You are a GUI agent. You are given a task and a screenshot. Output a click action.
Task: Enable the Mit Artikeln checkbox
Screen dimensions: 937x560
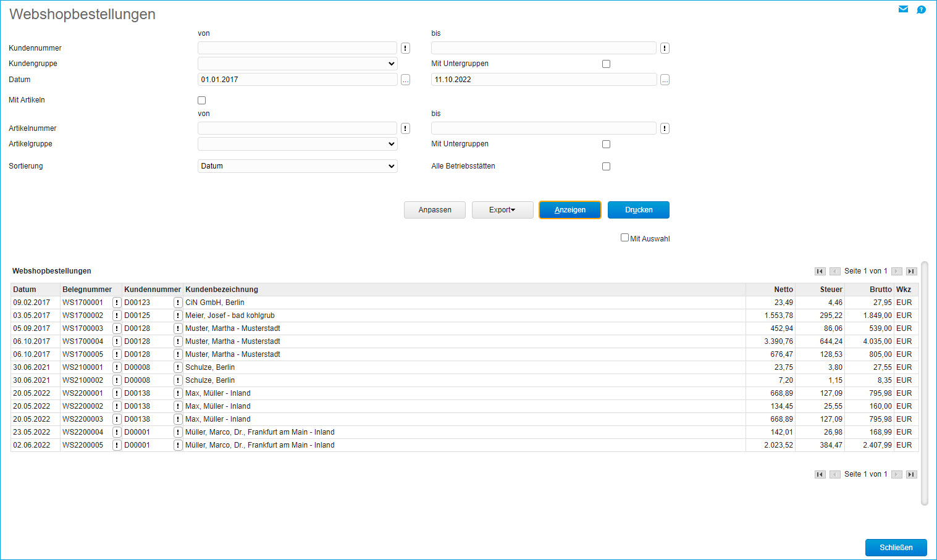201,100
